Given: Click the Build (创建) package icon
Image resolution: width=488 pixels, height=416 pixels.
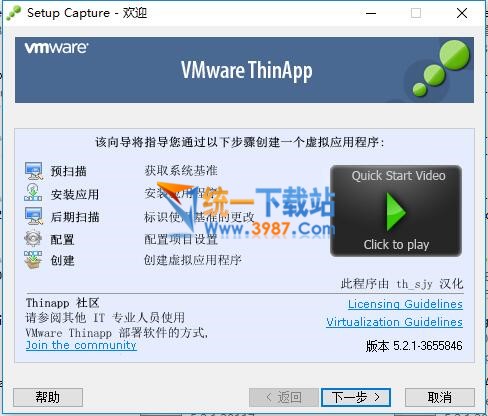Looking at the screenshot, I should [33, 260].
